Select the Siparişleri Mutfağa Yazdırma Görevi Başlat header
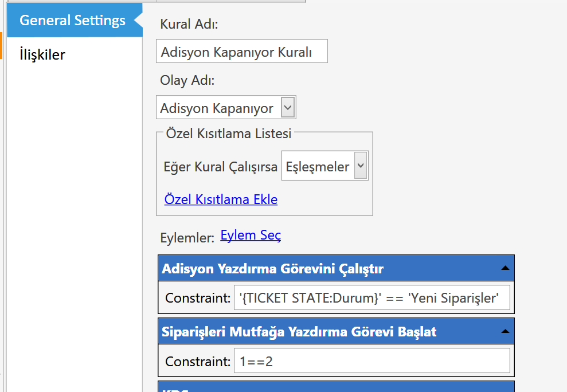The image size is (567, 392). 337,331
